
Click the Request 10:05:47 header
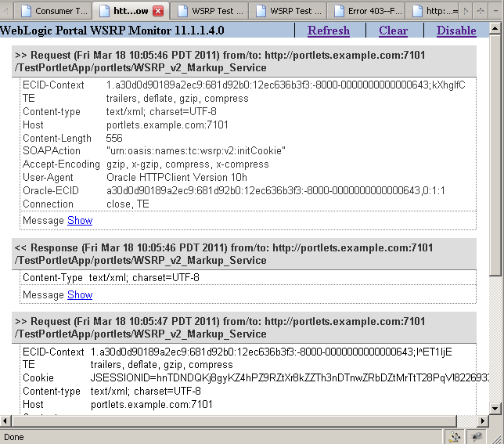(x=244, y=327)
